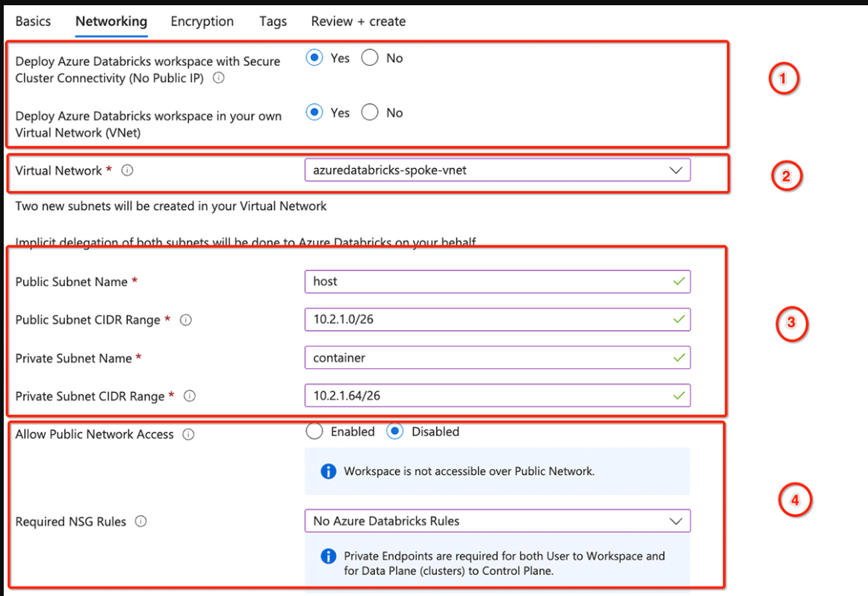Open the Basics tab
868x596 pixels.
33,22
